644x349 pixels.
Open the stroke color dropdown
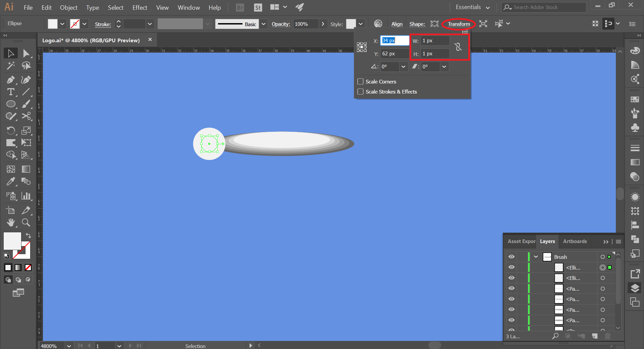coord(85,24)
